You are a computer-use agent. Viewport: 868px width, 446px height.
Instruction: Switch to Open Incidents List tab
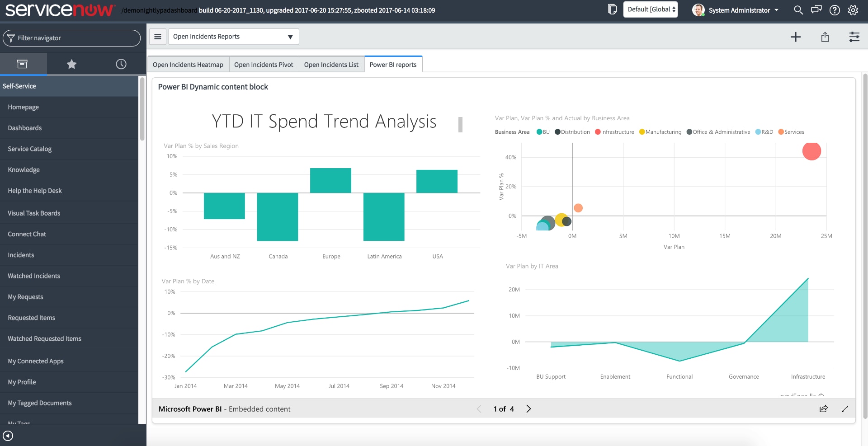(331, 65)
